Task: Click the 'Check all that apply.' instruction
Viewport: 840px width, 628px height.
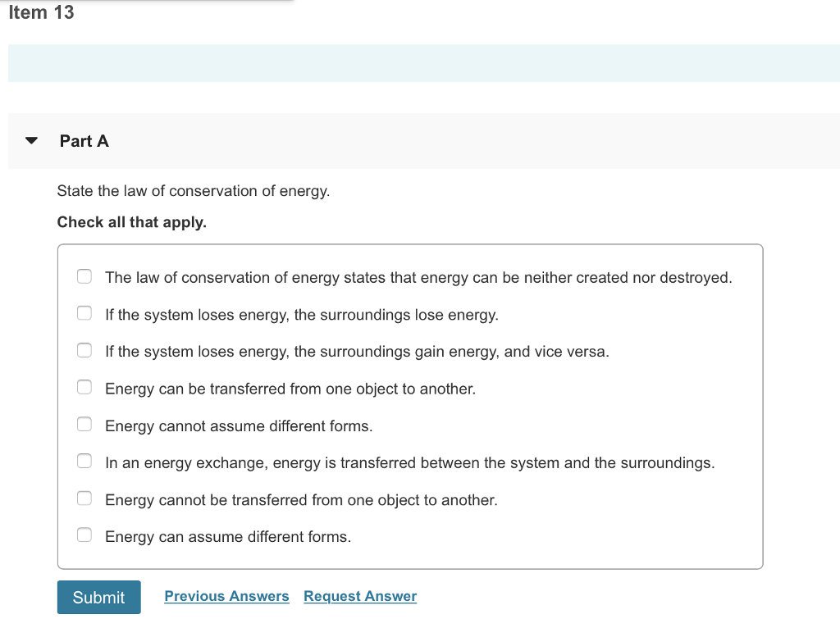Action: (x=132, y=222)
